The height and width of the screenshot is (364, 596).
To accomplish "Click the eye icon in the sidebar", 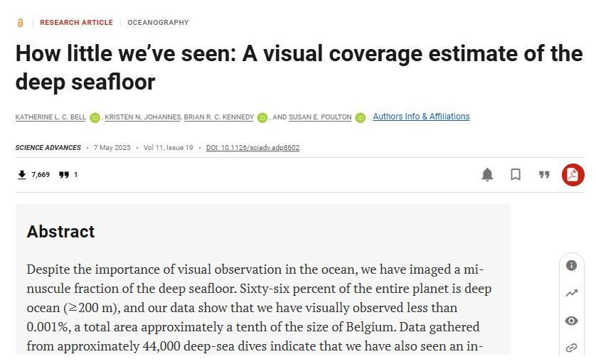I will tap(571, 321).
